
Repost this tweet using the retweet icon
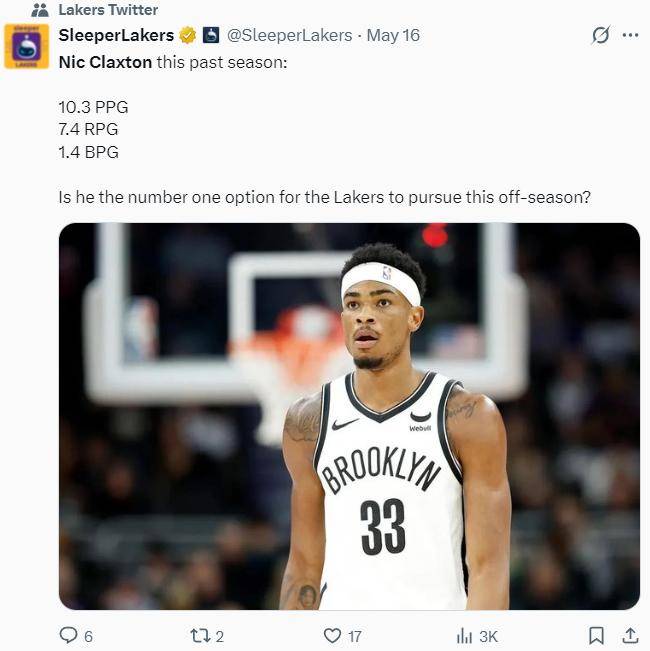click(x=200, y=635)
